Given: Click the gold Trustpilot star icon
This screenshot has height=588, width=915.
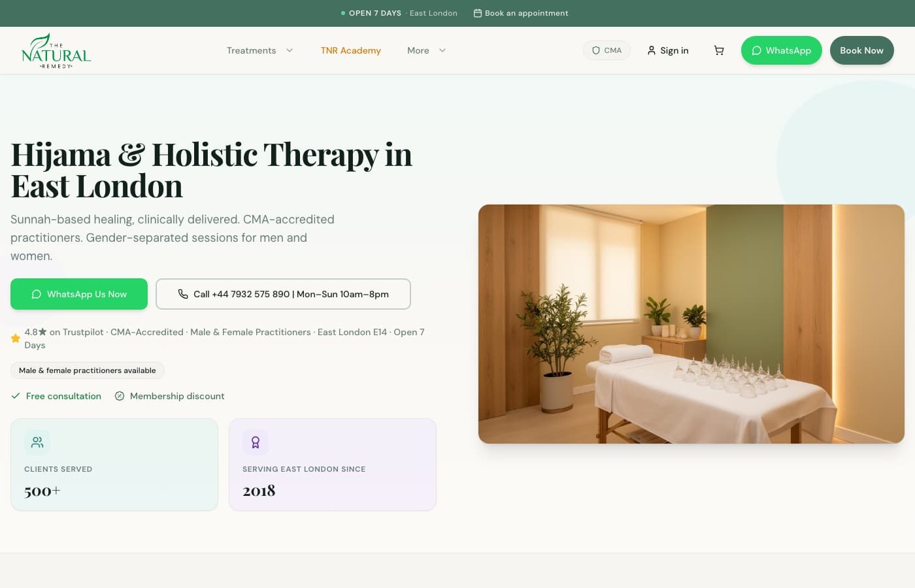Looking at the screenshot, I should point(16,338).
